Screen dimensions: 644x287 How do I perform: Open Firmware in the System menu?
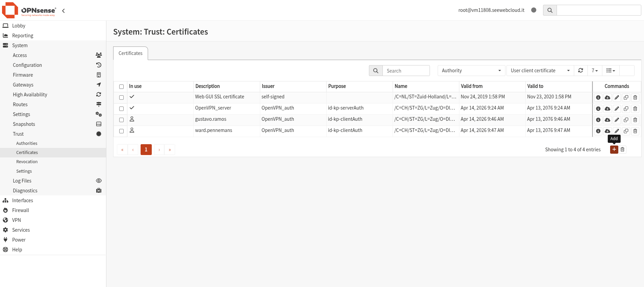pyautogui.click(x=53, y=75)
